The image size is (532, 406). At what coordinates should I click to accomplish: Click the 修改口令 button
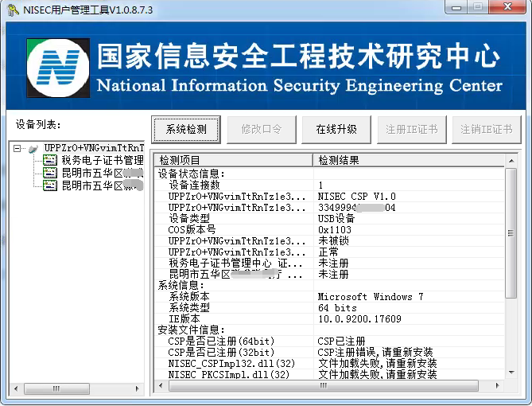(x=262, y=130)
